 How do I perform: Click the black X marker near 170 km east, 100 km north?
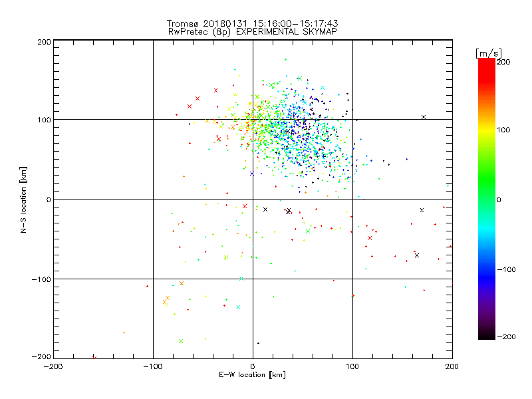coord(424,117)
